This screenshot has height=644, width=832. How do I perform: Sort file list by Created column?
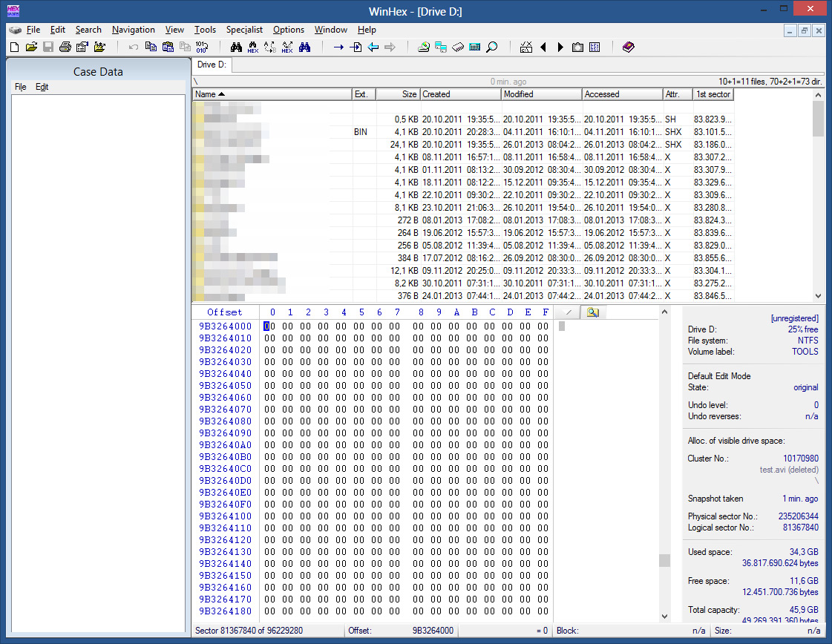[461, 94]
